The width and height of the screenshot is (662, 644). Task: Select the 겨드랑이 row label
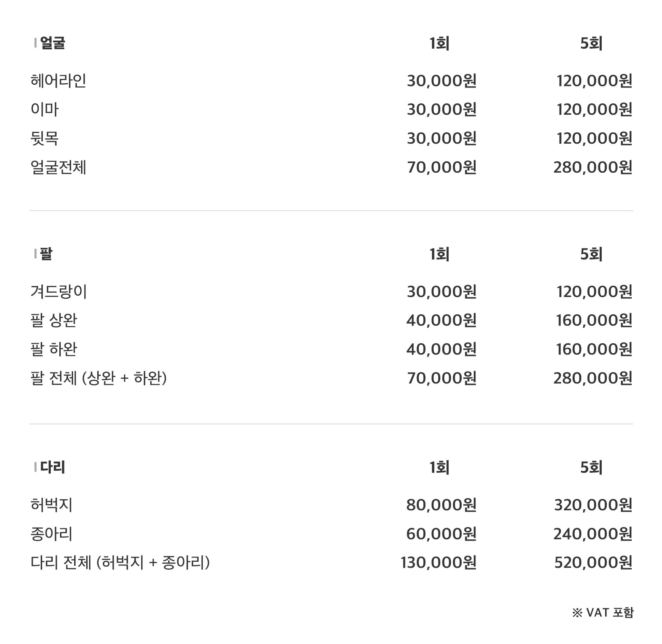59,292
